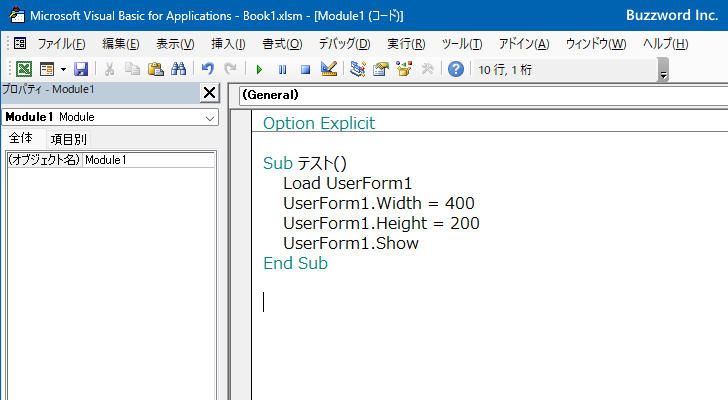Viewport: 728px width, 400px height.
Task: Select the (オブジェクト名) property row
Action: [45, 160]
